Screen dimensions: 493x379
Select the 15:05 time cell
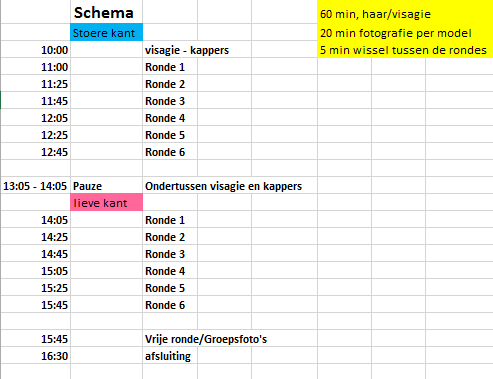click(36, 271)
